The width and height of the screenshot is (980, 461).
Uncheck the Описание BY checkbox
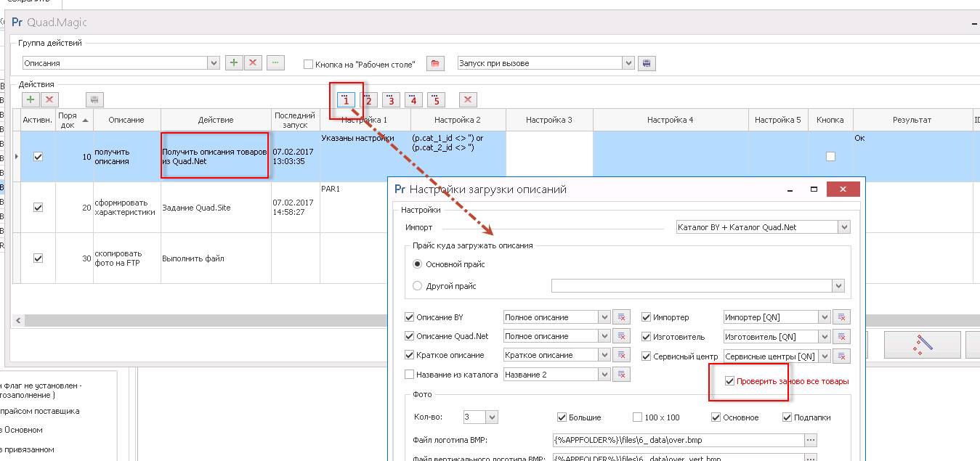409,317
